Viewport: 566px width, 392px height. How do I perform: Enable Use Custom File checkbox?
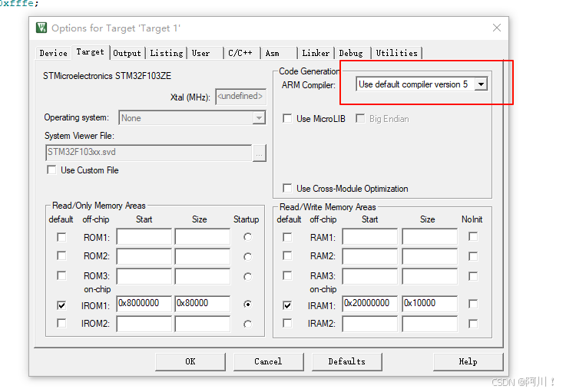click(x=51, y=170)
